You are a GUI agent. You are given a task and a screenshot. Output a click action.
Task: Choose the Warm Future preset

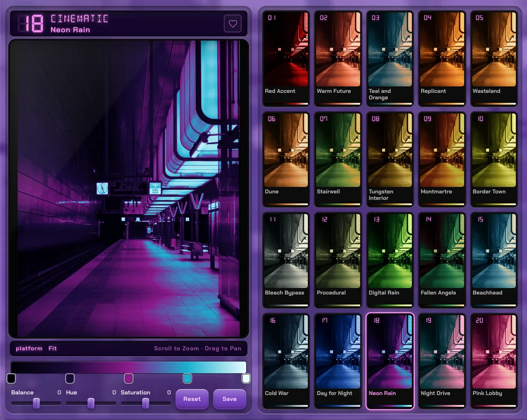click(338, 58)
